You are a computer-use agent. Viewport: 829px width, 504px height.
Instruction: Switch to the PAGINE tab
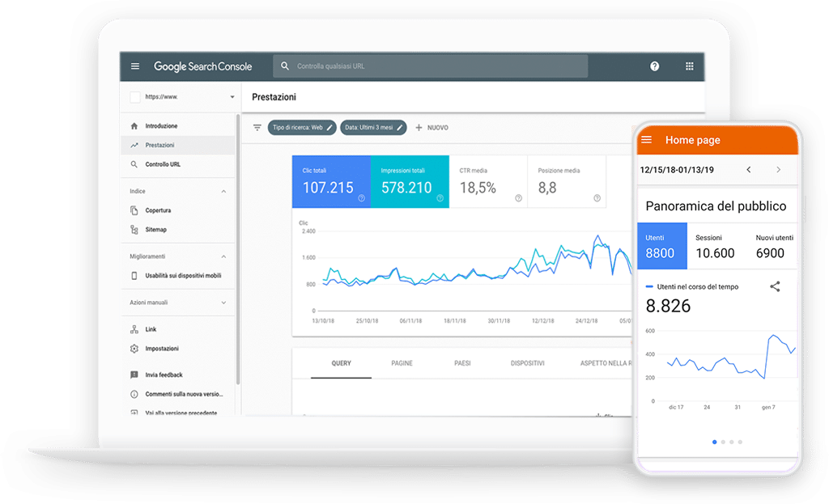pyautogui.click(x=402, y=363)
